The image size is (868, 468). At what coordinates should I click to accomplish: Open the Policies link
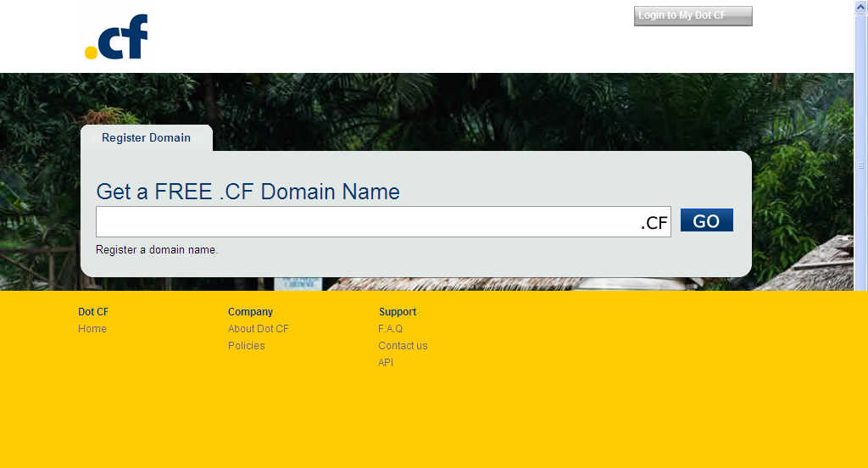247,346
